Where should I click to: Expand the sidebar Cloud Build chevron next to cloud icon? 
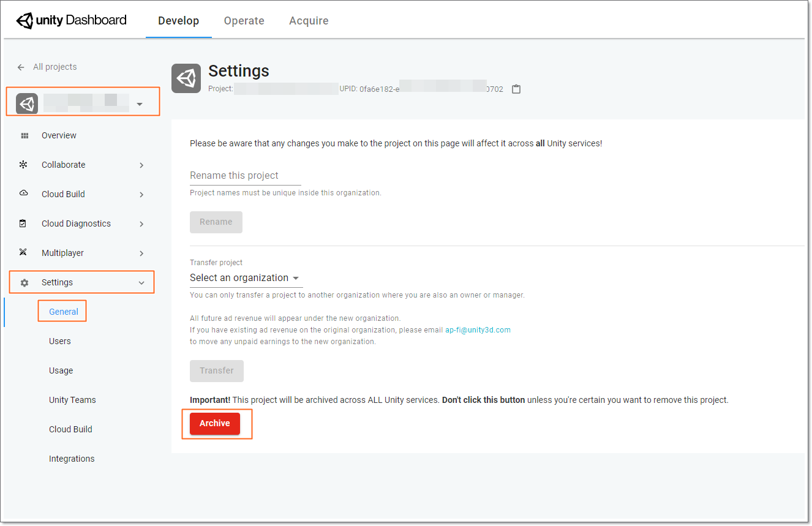click(141, 195)
